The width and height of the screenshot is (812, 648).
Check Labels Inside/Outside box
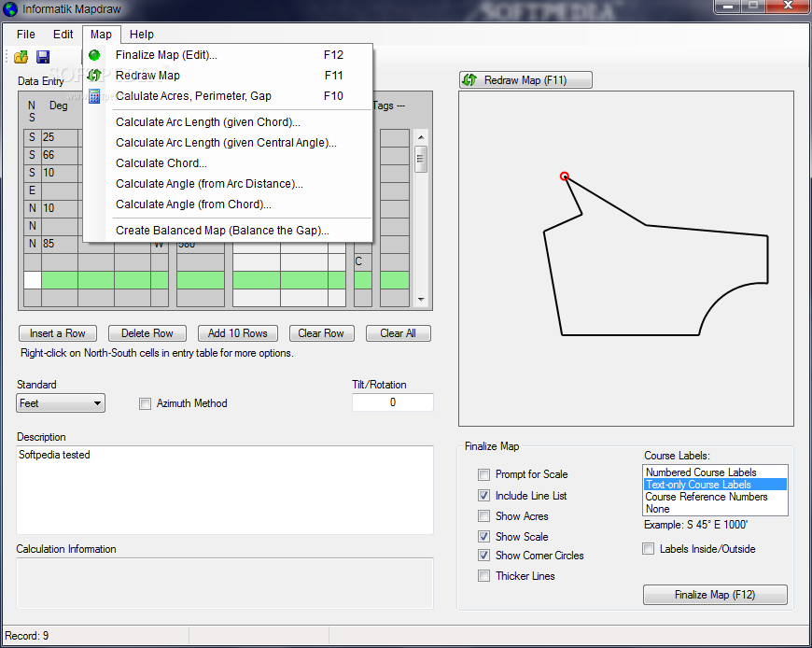[649, 549]
